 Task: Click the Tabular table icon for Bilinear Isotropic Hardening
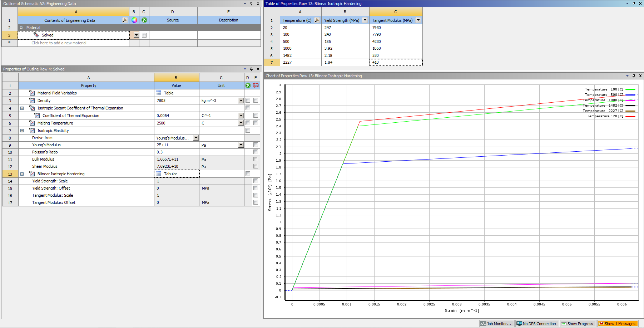[x=159, y=174]
